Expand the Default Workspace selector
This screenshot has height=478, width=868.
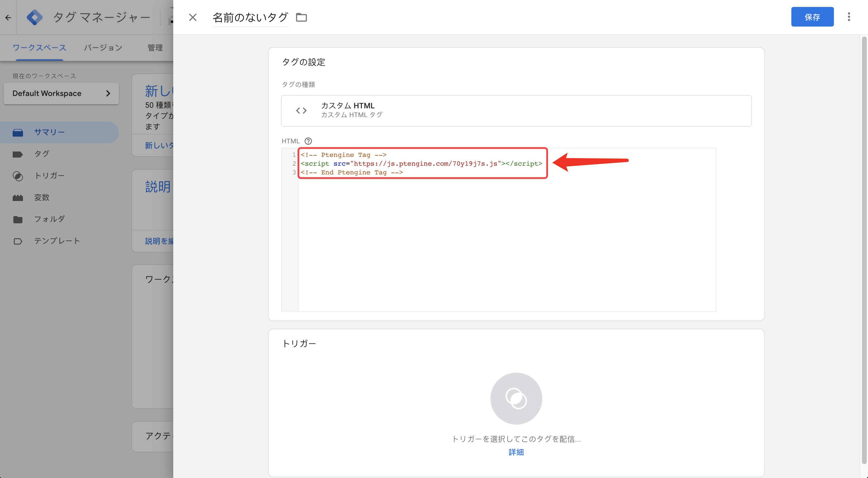(x=61, y=93)
